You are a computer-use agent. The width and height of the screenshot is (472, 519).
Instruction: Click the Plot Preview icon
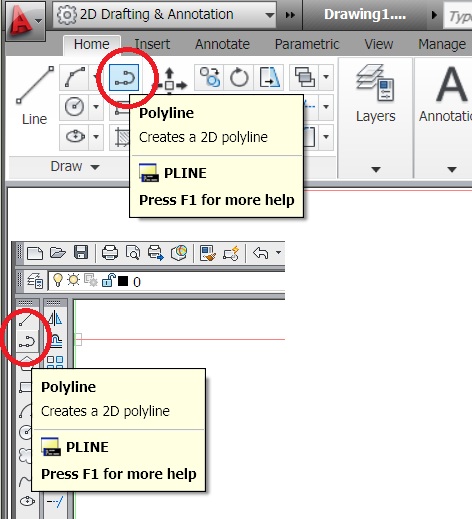133,253
